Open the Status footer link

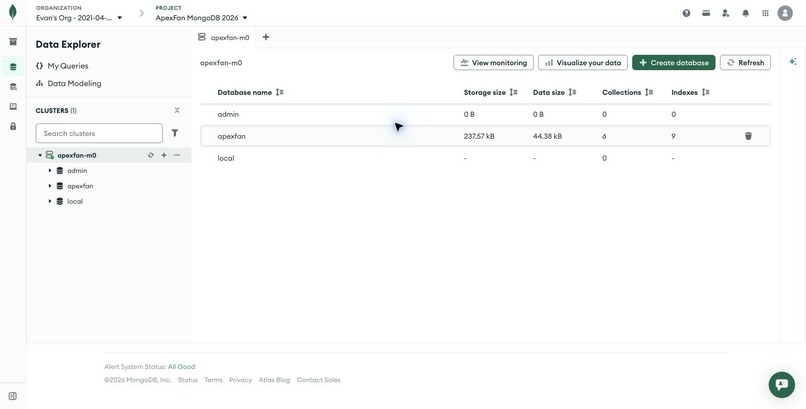188,380
